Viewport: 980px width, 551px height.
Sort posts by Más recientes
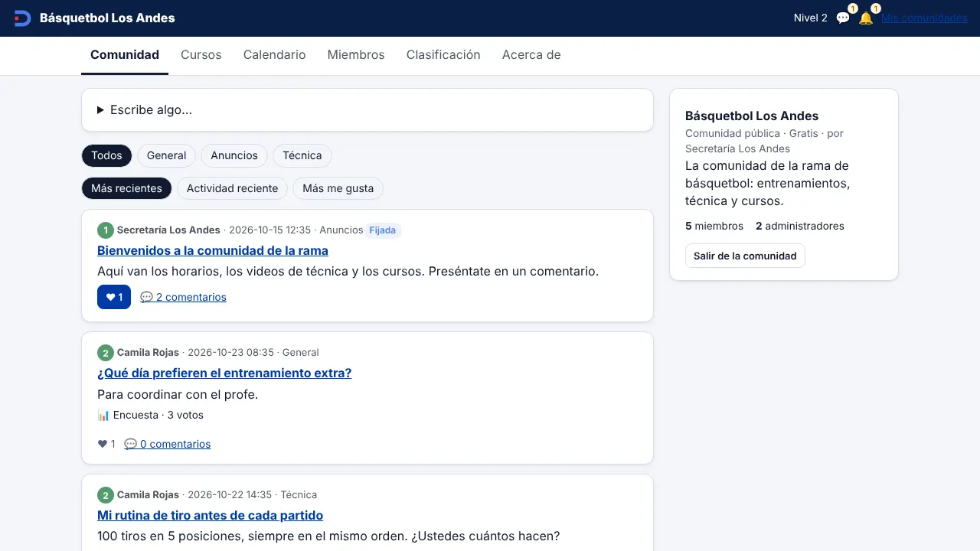click(126, 188)
